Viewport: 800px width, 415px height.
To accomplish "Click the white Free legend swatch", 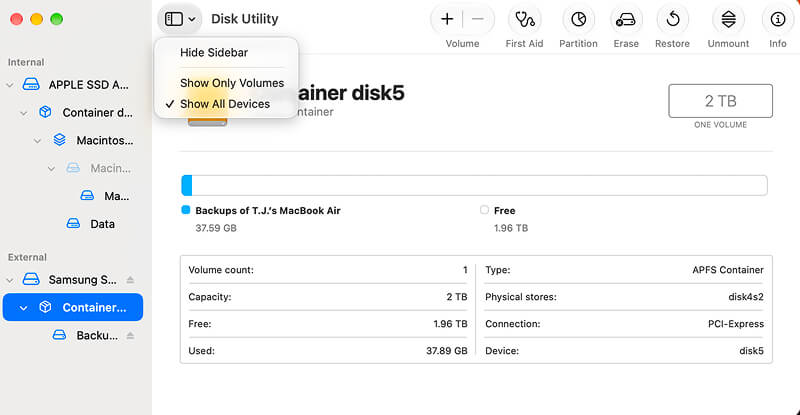I will coord(484,210).
